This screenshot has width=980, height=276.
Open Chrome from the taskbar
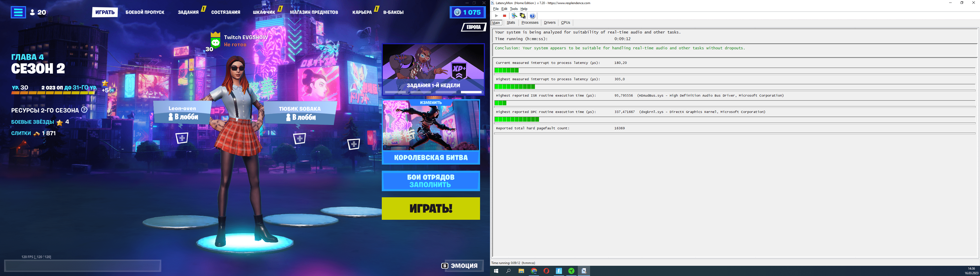click(534, 271)
